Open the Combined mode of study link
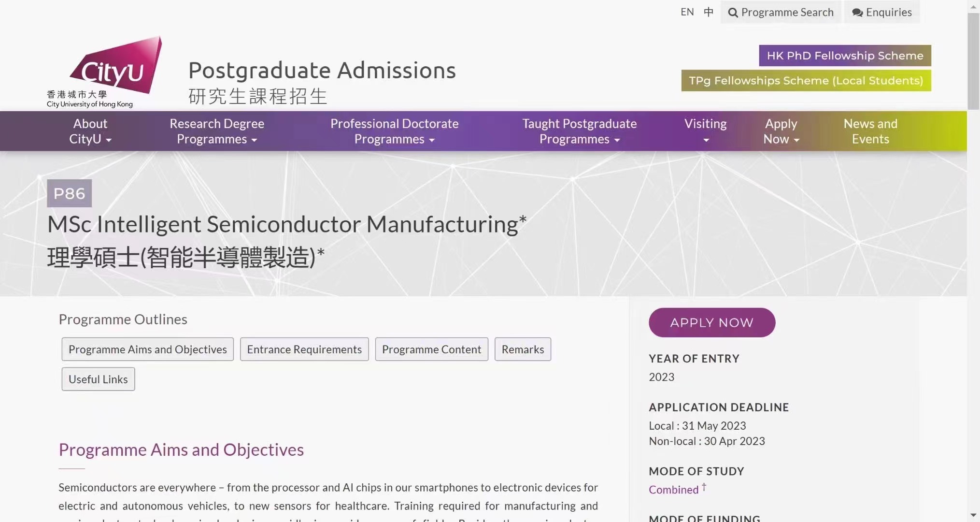This screenshot has height=522, width=980. click(673, 490)
